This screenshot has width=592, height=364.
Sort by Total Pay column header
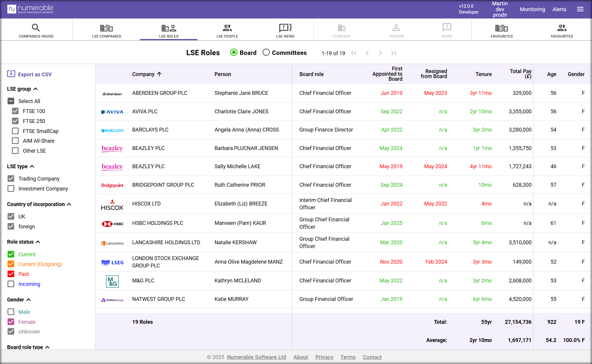point(521,74)
